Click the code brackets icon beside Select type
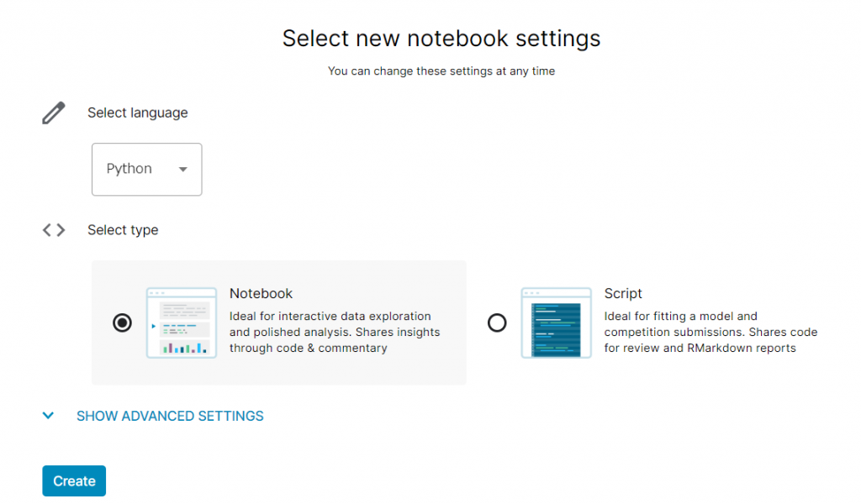The height and width of the screenshot is (504, 861). click(x=53, y=228)
